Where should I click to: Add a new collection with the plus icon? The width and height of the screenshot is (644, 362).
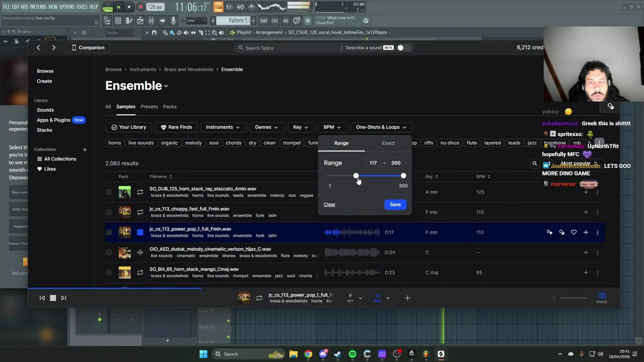point(85,150)
